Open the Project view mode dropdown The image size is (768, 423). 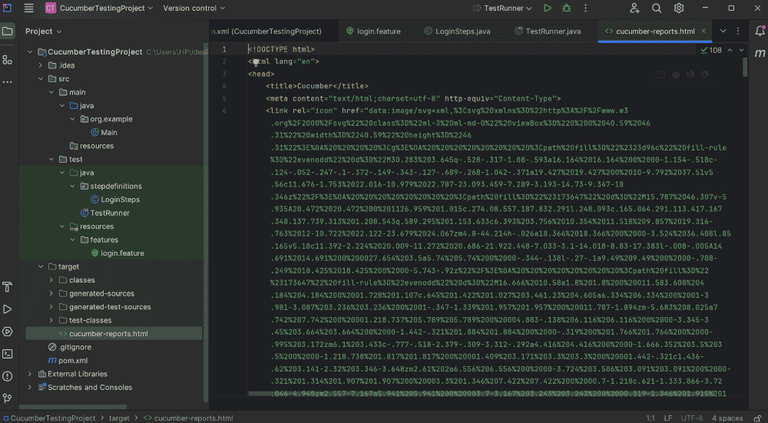tap(44, 31)
